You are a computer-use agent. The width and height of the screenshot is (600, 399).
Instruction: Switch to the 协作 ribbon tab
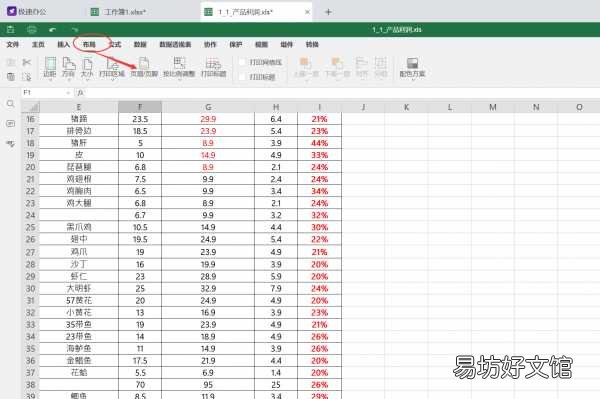click(210, 44)
